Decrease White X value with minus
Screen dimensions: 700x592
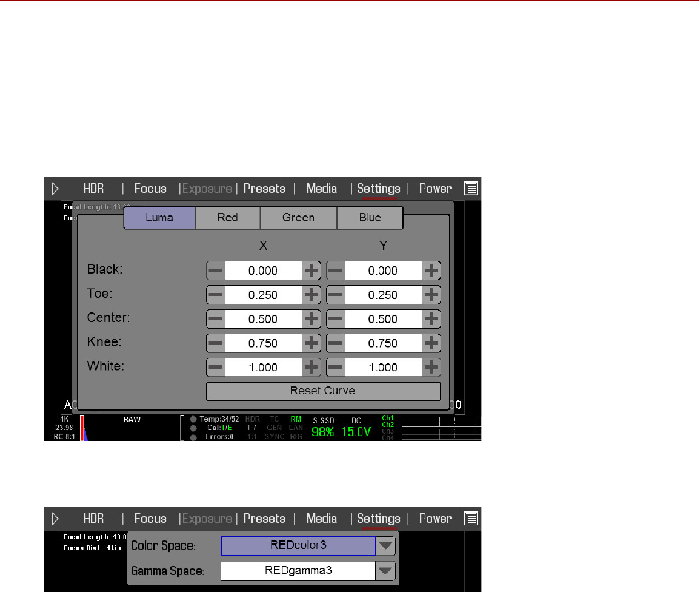216,367
